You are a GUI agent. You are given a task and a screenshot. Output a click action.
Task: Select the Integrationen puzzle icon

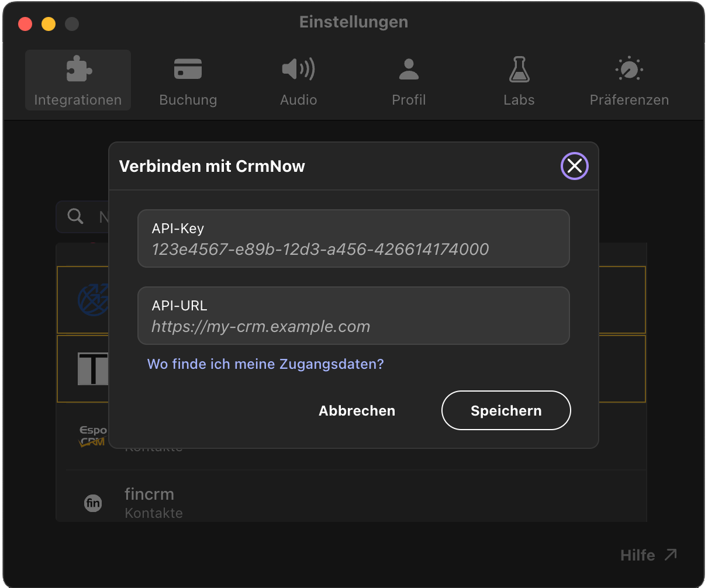pos(78,68)
